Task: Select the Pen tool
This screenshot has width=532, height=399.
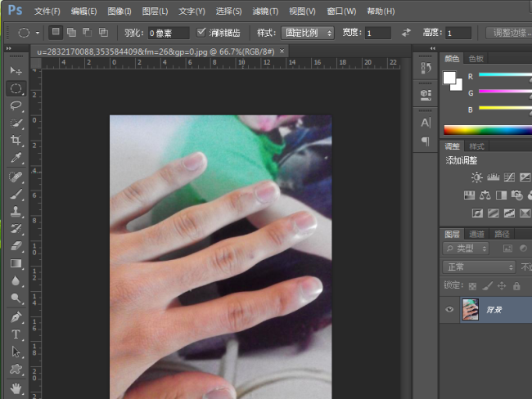Action: coord(16,316)
